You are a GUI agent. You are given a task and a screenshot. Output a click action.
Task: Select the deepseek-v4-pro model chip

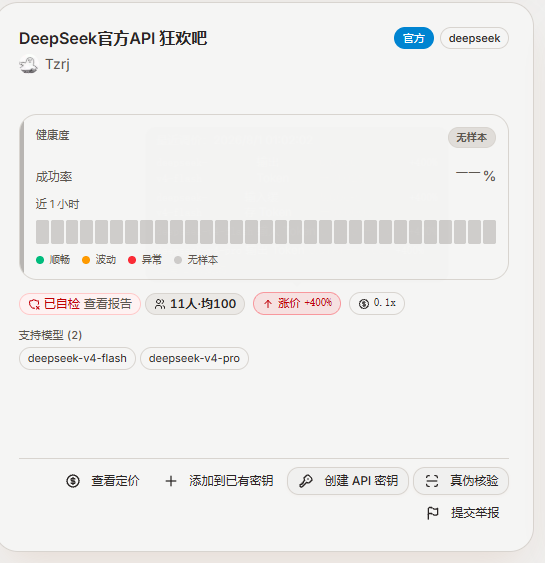194,358
